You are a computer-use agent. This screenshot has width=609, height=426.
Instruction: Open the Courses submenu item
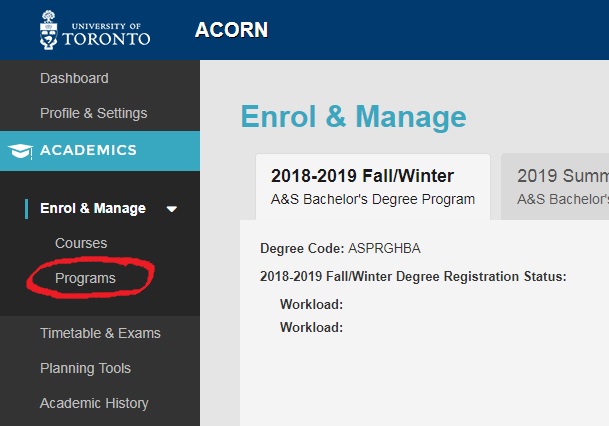pyautogui.click(x=81, y=243)
